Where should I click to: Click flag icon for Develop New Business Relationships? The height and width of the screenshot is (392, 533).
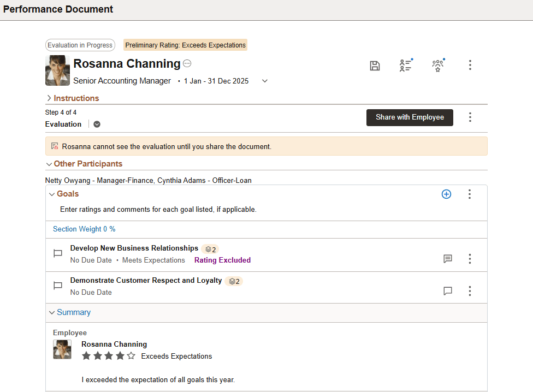point(58,254)
